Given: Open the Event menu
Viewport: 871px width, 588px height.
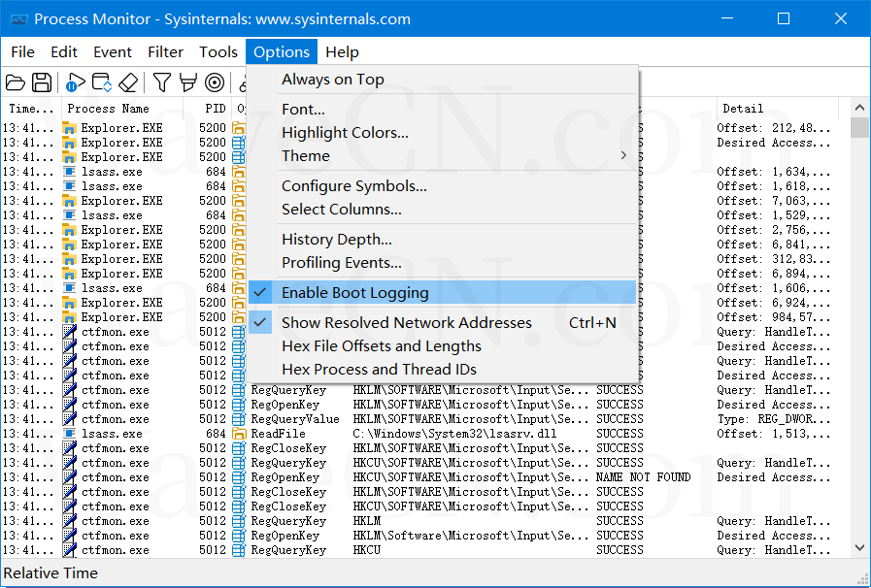Looking at the screenshot, I should tap(113, 52).
